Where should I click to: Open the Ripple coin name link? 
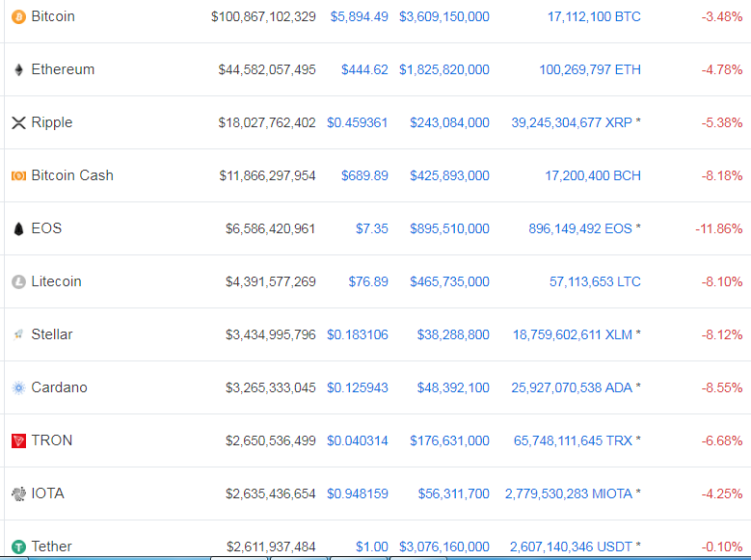(52, 122)
